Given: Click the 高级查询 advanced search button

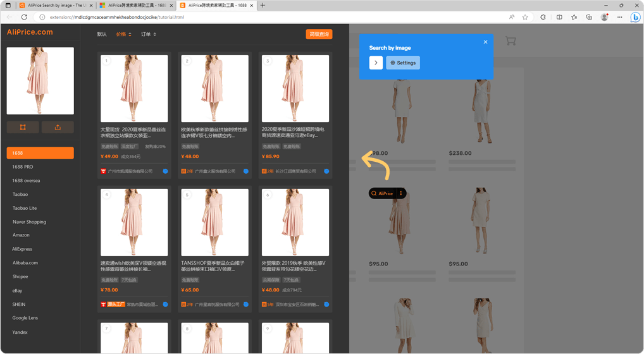Looking at the screenshot, I should (318, 34).
